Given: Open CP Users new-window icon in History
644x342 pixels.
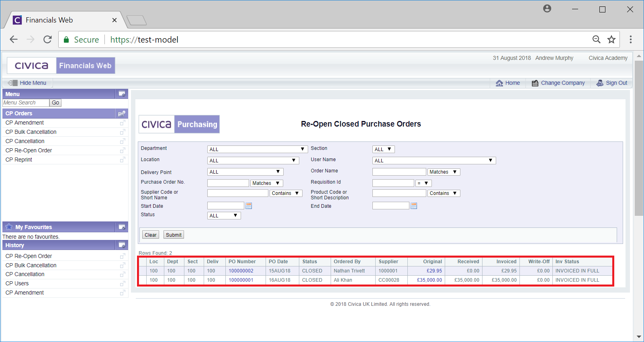Looking at the screenshot, I should coord(123,283).
